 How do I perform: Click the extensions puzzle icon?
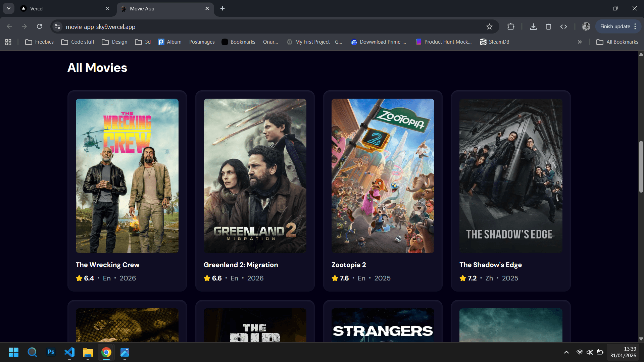511,26
